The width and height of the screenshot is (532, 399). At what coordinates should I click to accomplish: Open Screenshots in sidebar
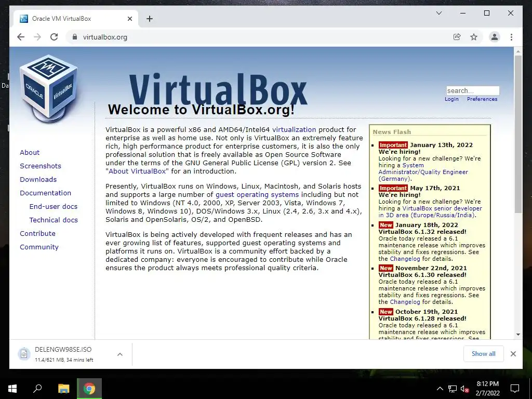click(41, 166)
